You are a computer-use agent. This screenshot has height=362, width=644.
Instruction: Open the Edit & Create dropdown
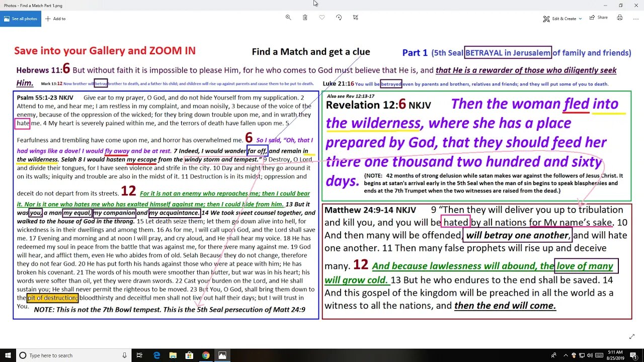point(562,19)
